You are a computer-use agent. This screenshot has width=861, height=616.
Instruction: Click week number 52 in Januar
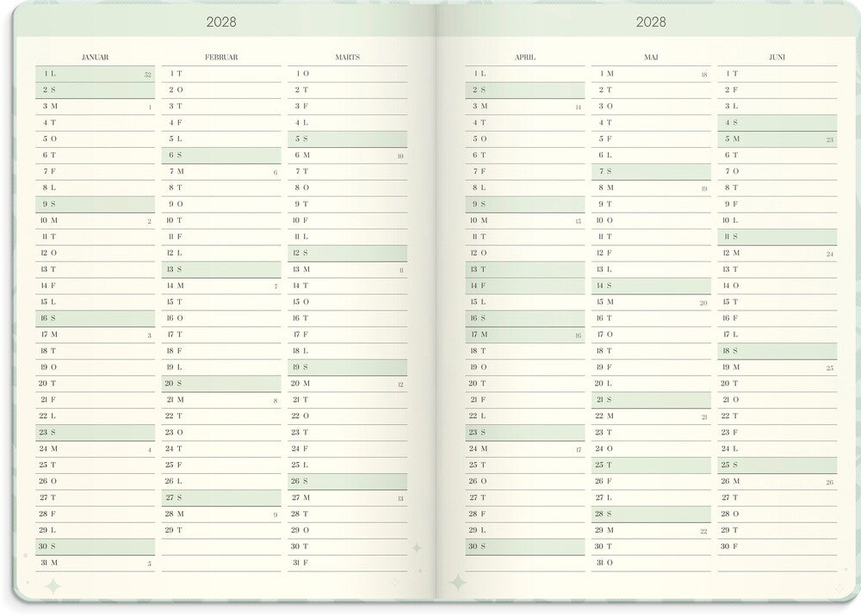148,75
